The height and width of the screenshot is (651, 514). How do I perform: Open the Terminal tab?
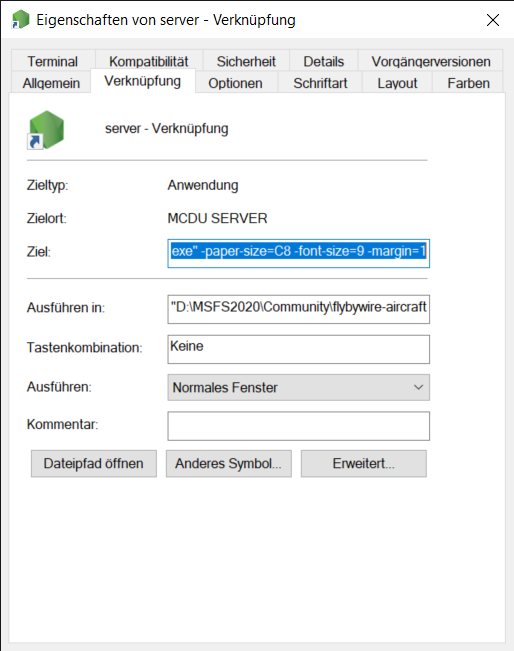click(53, 61)
